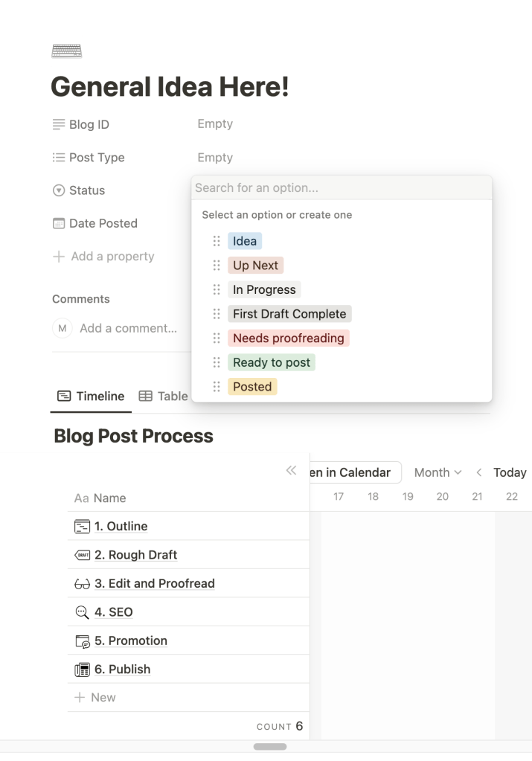Screen dimensions: 532x761
Task: Click the SEO magnifier icon
Action: coord(82,613)
